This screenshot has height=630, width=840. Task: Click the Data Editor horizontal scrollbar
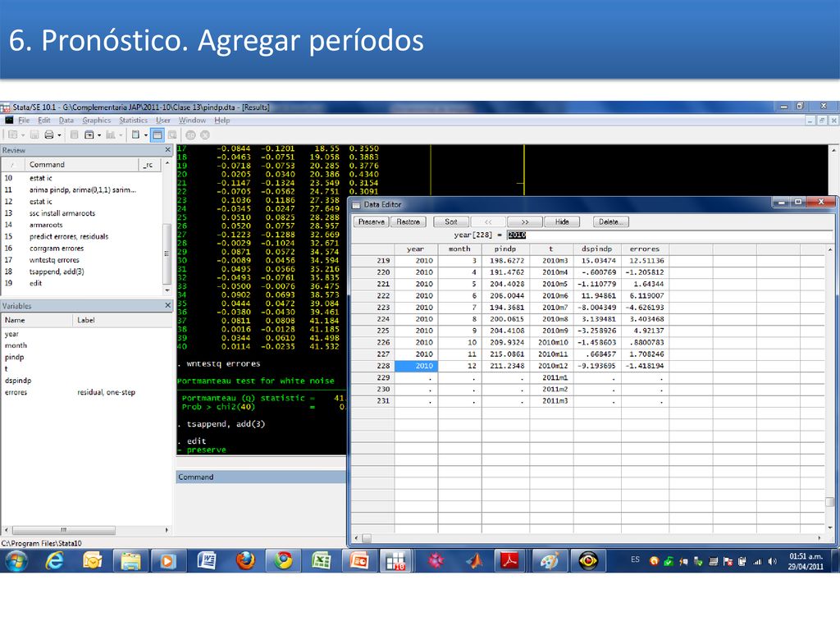pos(587,538)
